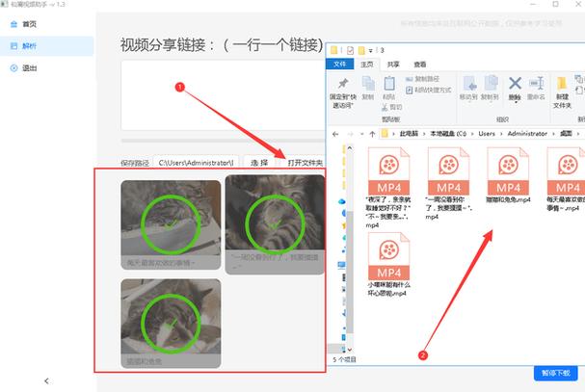Collapse the sidebar with the left chevron
This screenshot has height=392, width=585.
click(x=46, y=380)
